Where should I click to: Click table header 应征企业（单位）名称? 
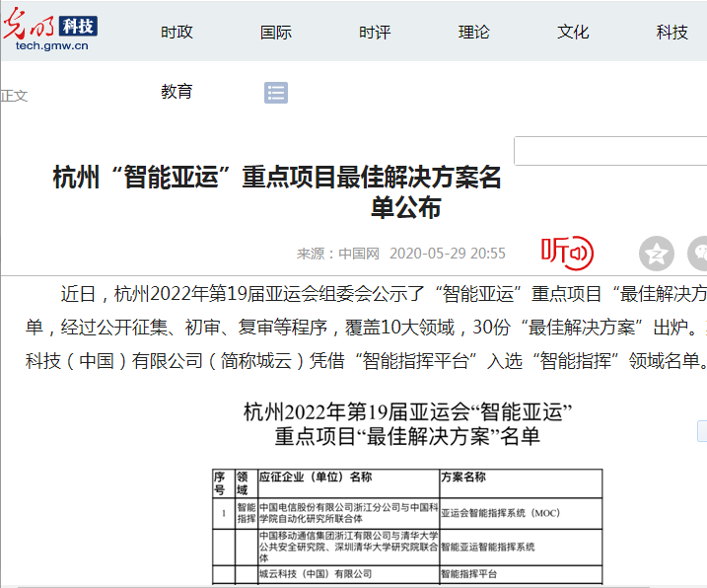316,477
